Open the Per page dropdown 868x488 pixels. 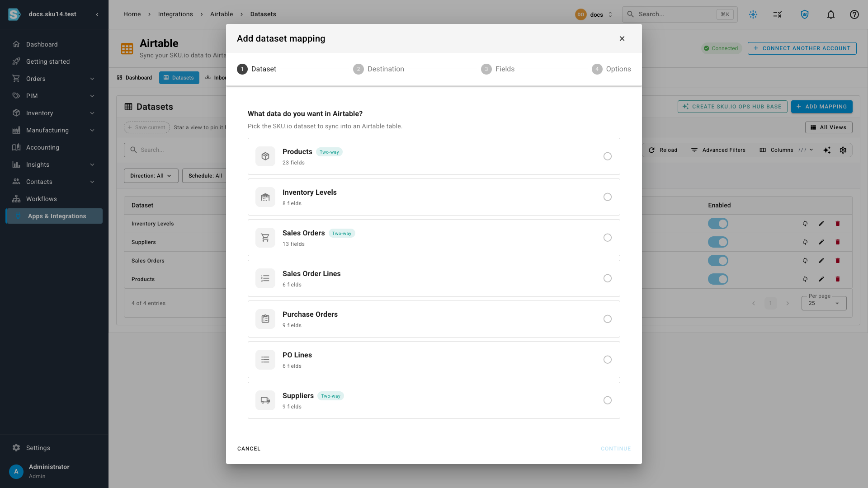point(824,303)
